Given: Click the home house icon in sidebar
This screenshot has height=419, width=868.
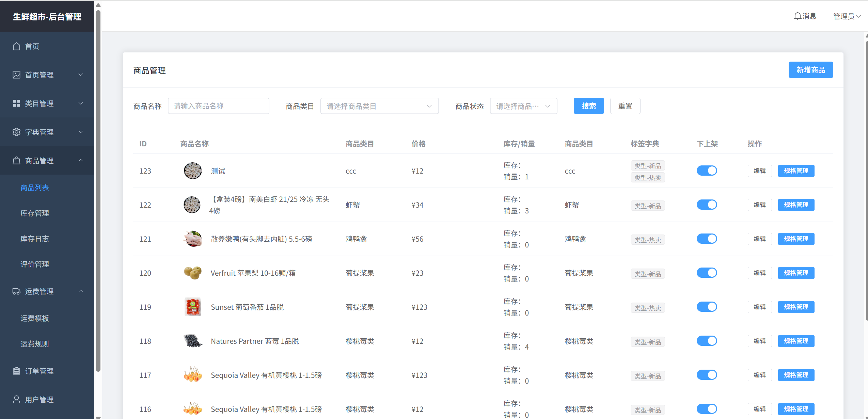Looking at the screenshot, I should click(x=16, y=46).
